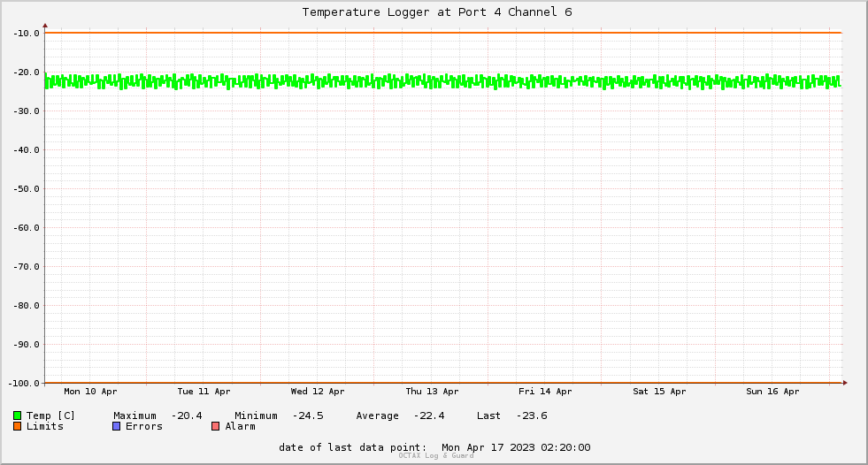Click the -60.0 y-axis label
The image size is (868, 465).
27,228
